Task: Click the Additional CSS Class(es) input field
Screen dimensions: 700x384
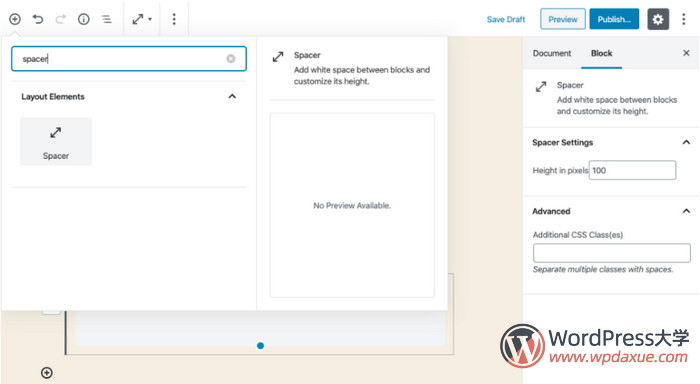Action: [612, 253]
